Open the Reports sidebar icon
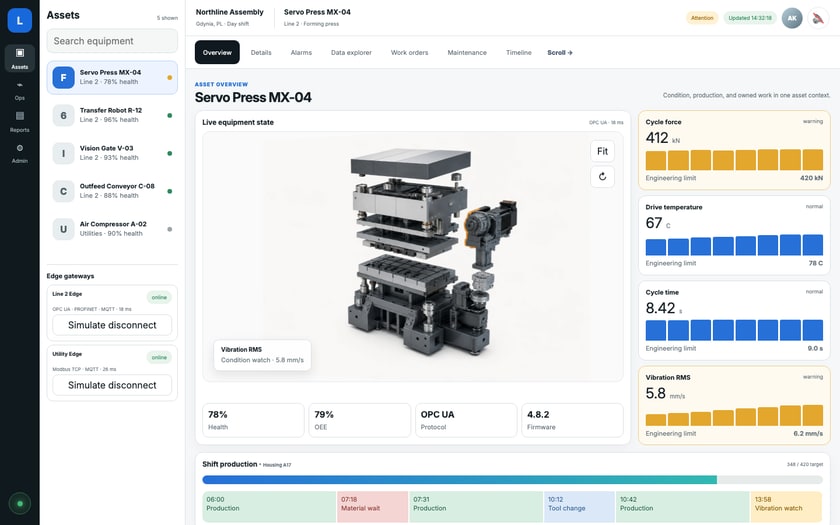This screenshot has width=840, height=525. (20, 122)
